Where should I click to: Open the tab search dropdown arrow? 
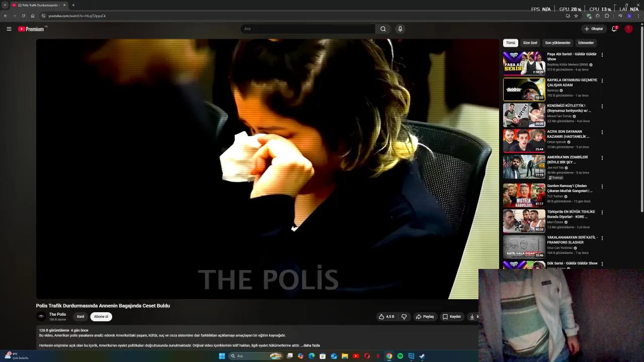[5, 5]
